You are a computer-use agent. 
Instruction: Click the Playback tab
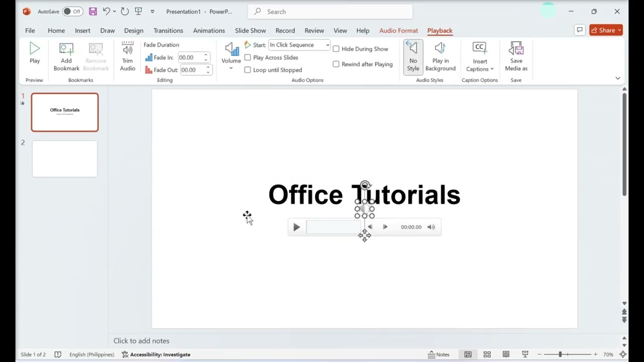coord(440,30)
